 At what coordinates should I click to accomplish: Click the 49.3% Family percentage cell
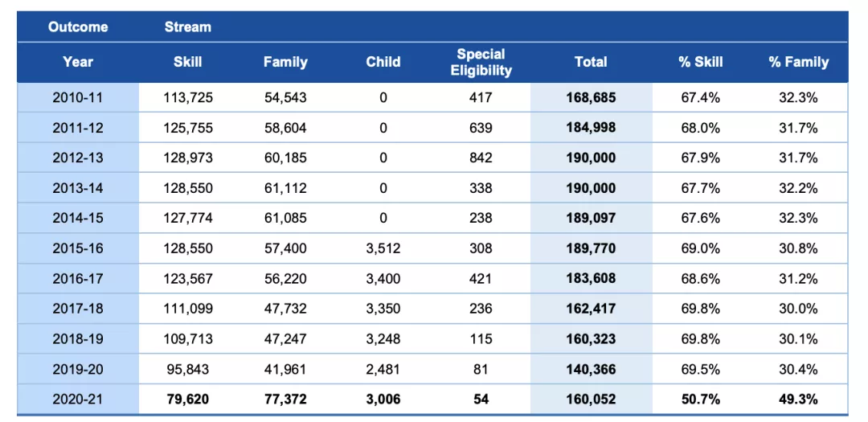tap(798, 399)
